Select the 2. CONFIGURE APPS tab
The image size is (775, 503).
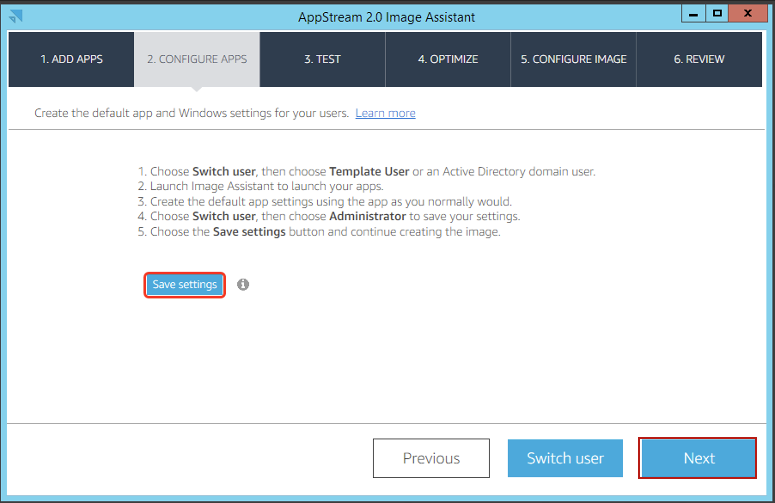coord(197,59)
